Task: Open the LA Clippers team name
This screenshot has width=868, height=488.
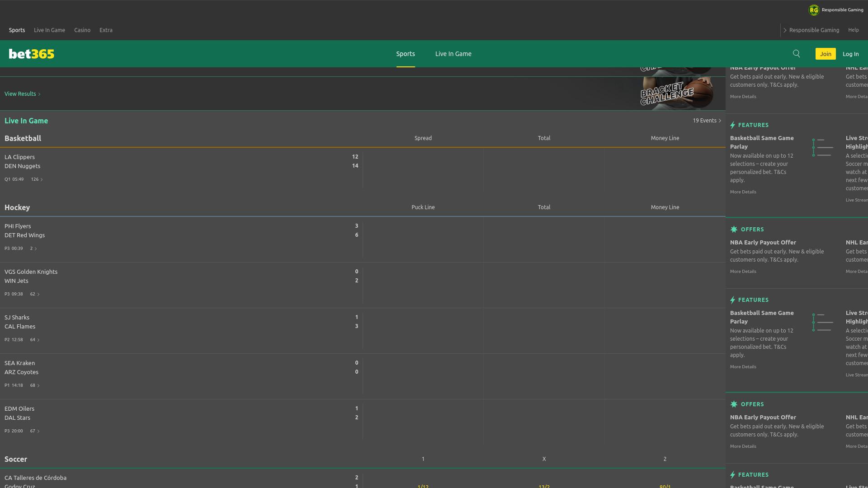Action: pyautogui.click(x=19, y=157)
